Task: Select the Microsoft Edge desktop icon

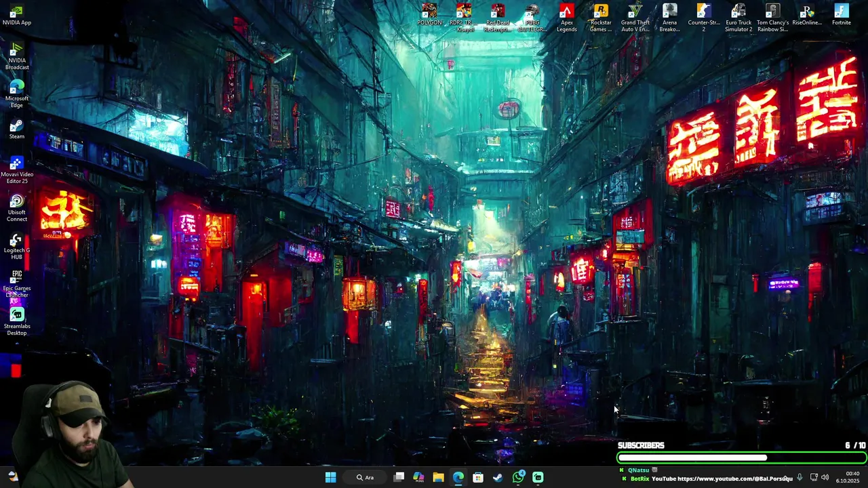Action: point(16,94)
